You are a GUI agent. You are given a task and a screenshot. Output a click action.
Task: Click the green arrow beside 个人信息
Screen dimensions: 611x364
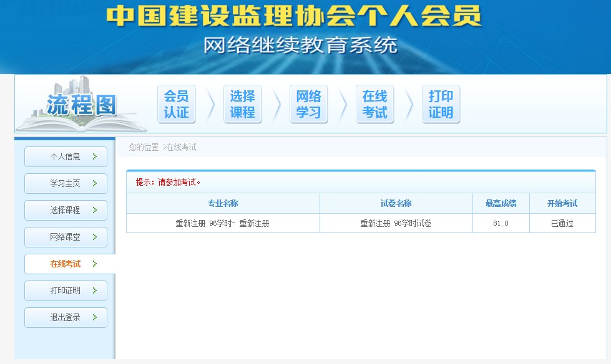pos(94,156)
